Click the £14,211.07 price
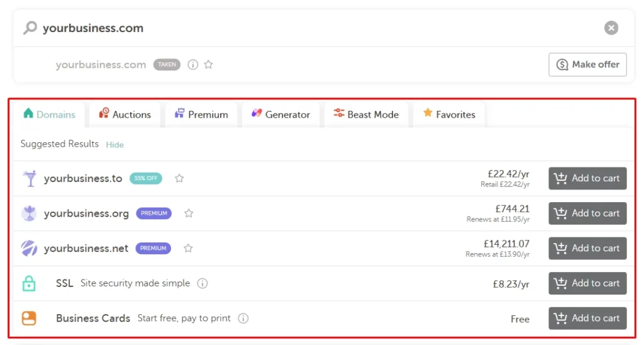The height and width of the screenshot is (345, 644). tap(506, 244)
